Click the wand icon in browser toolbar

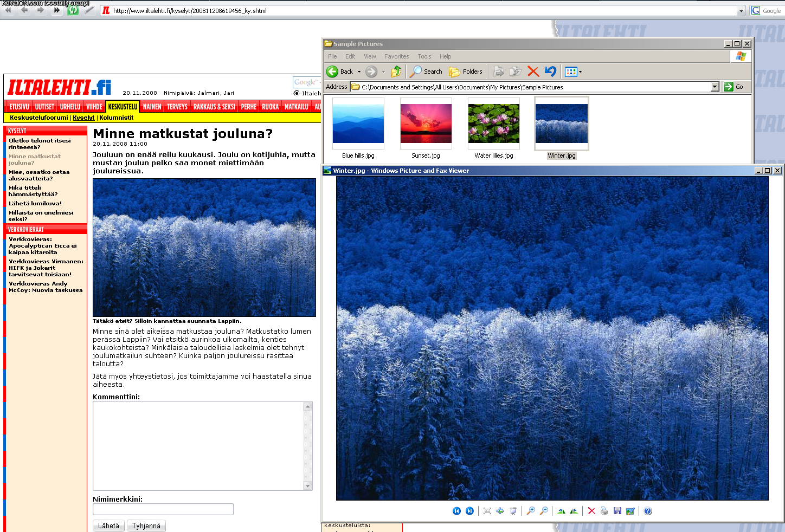click(89, 10)
